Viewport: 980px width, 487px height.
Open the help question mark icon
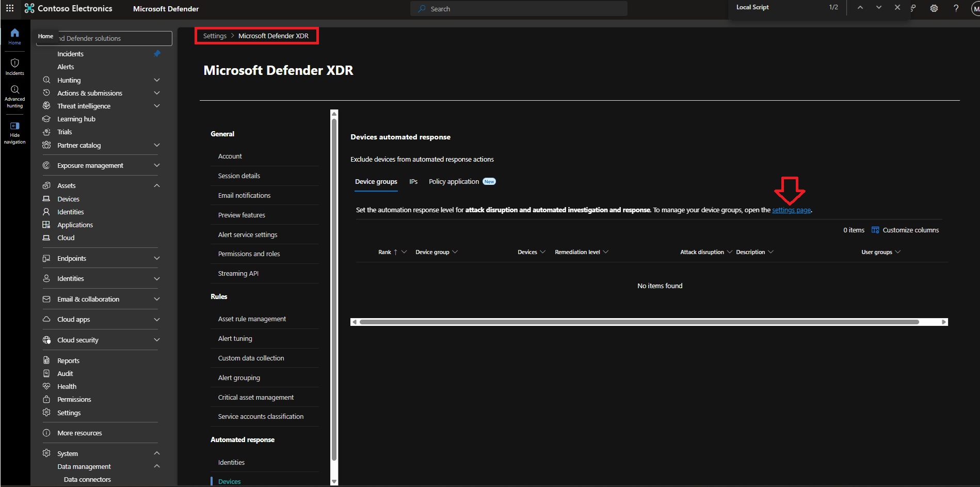point(956,8)
